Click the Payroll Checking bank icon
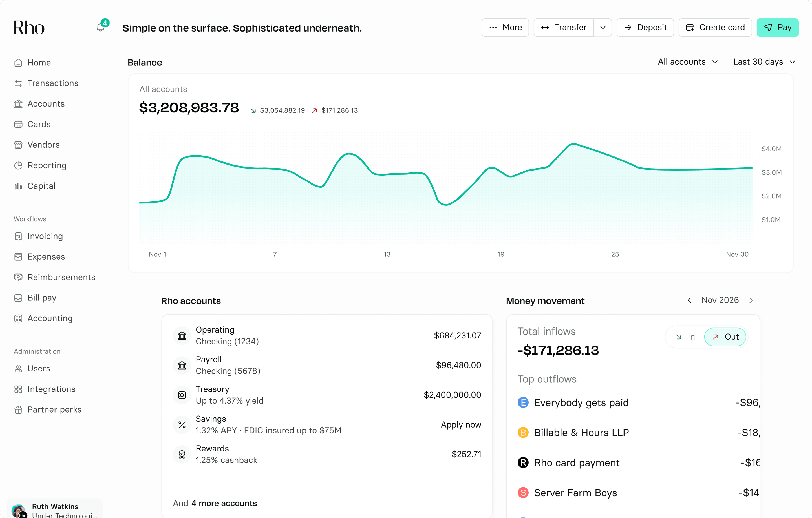812x518 pixels. pos(182,365)
